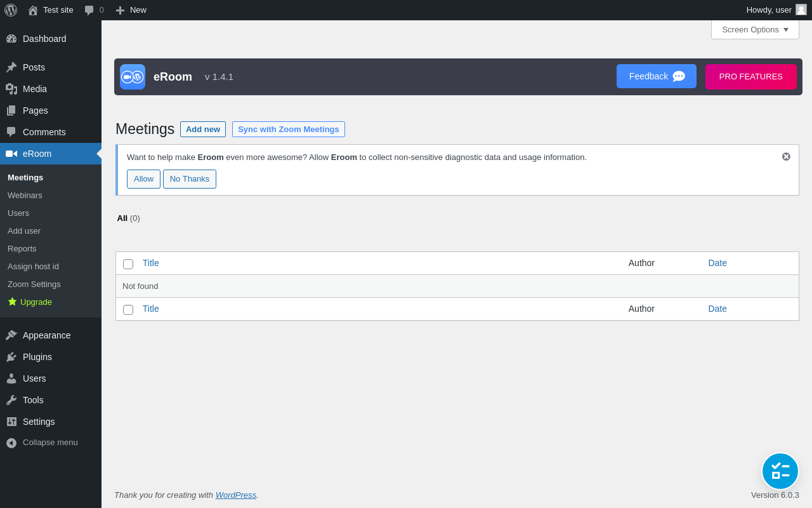Click the Add new meeting button
The width and height of the screenshot is (812, 508).
coord(203,130)
